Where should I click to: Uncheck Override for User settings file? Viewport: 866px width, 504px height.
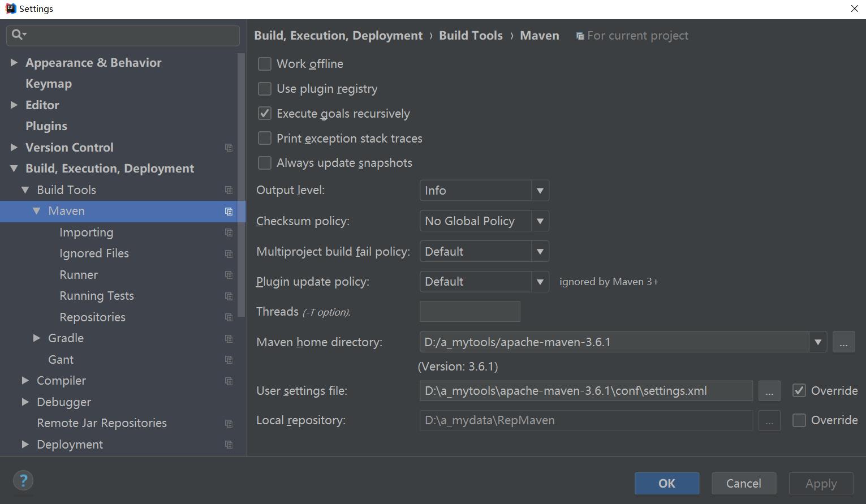tap(799, 390)
